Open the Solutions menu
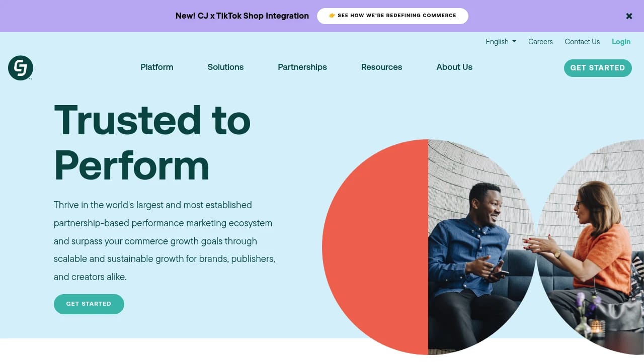 pyautogui.click(x=225, y=67)
